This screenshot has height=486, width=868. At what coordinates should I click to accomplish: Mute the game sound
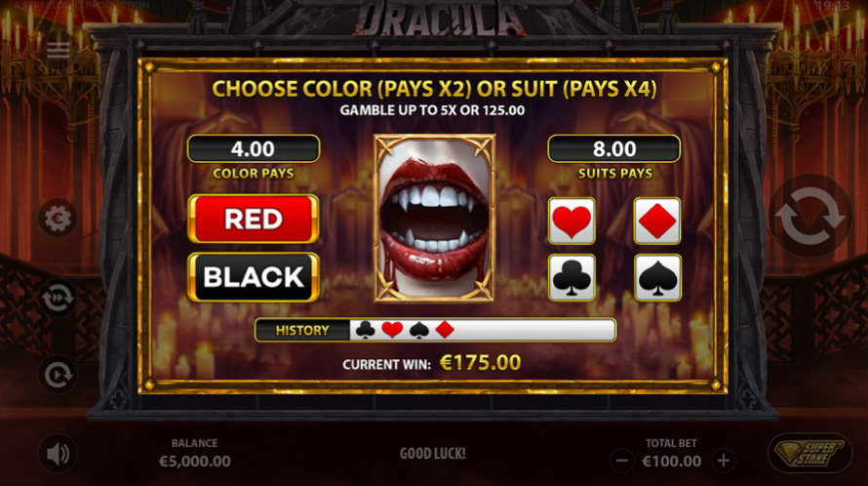pos(58,454)
